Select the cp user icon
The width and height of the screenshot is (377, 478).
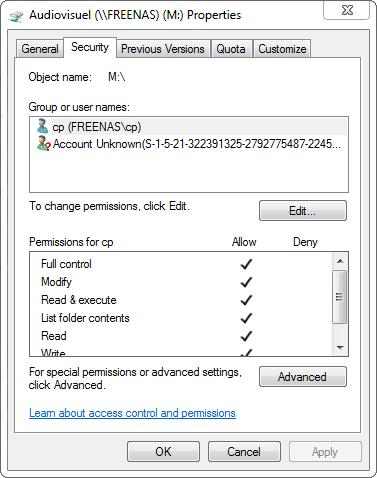pos(42,126)
